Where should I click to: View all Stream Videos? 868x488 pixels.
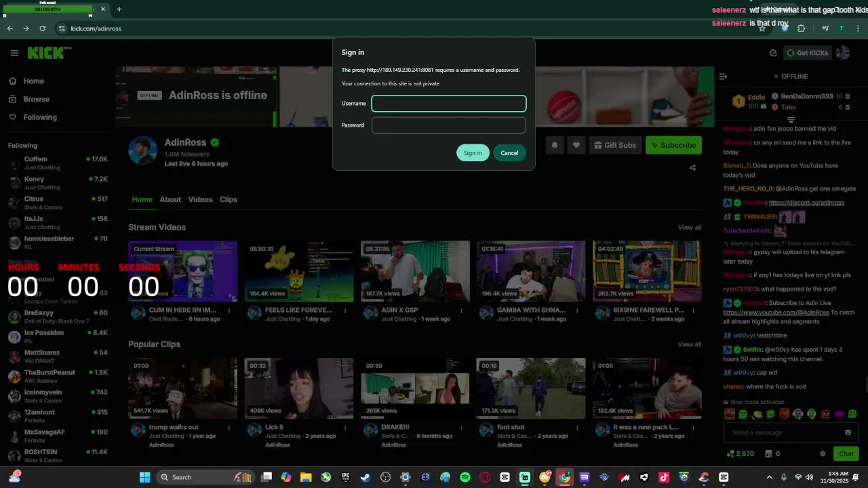coord(689,227)
